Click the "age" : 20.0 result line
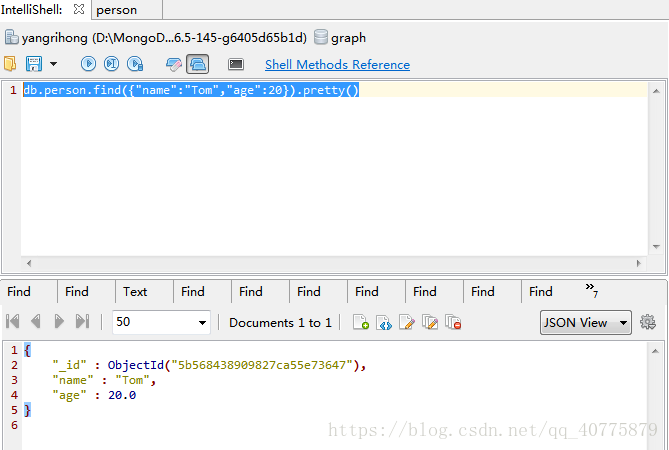 [x=94, y=395]
